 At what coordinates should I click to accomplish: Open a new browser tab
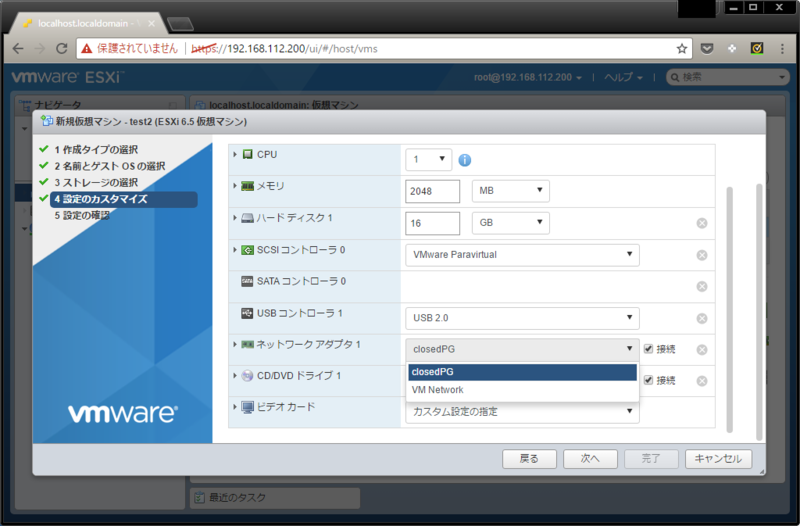pos(180,24)
